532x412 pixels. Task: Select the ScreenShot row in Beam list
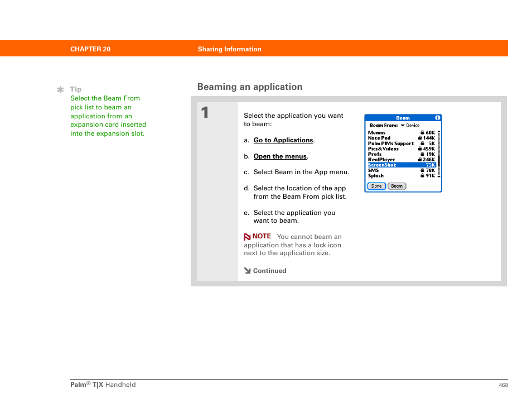[x=402, y=165]
